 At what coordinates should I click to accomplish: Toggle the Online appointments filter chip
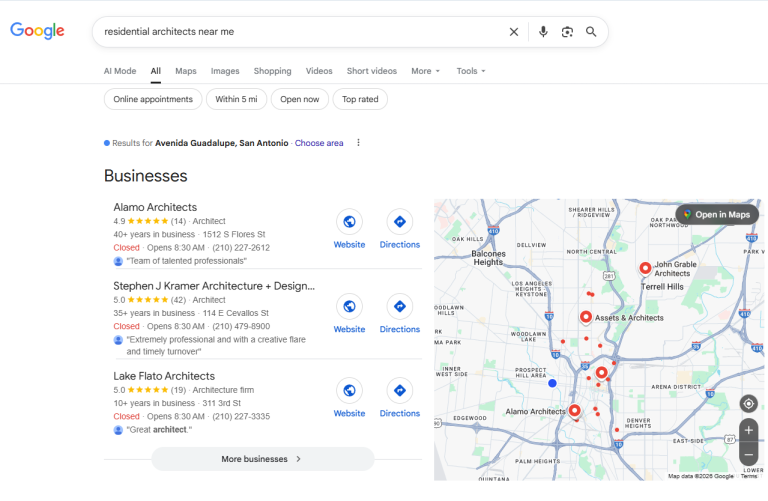click(x=153, y=99)
